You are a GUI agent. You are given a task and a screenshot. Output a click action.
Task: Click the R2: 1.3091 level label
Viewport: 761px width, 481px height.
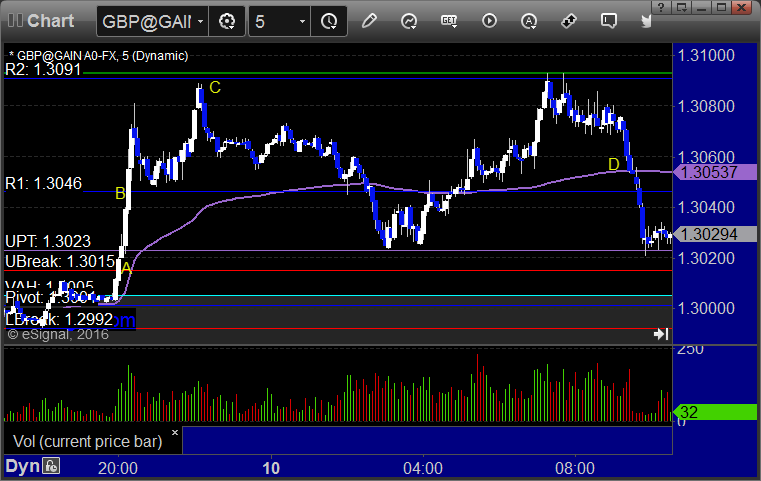43,69
